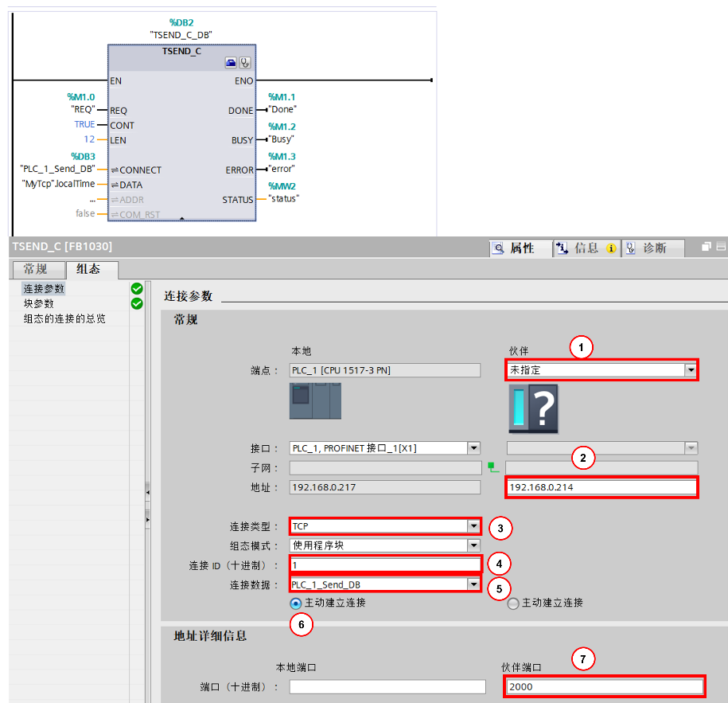
Task: Click the yellow info icon beside 信息 tab
Action: pos(611,248)
